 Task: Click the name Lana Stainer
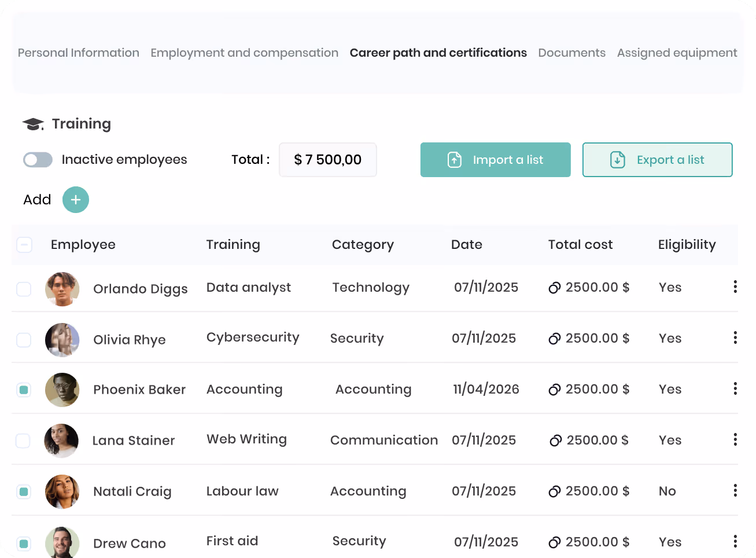coord(134,440)
